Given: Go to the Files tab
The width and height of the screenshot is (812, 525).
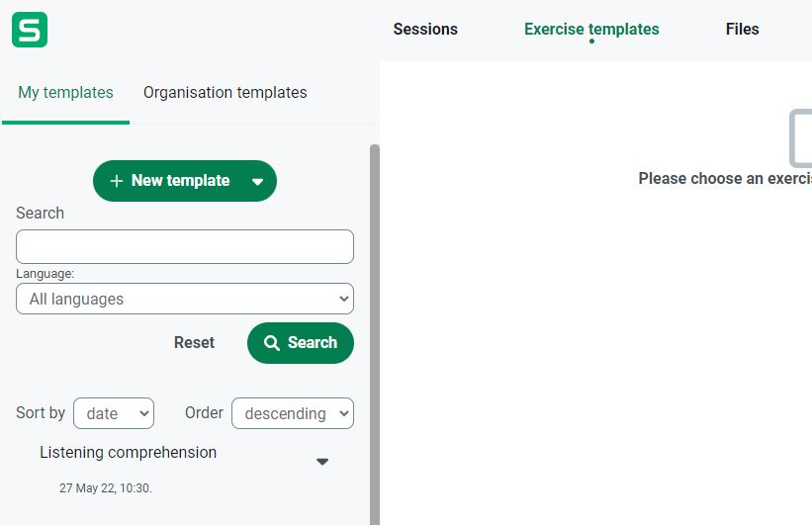Looking at the screenshot, I should [742, 30].
